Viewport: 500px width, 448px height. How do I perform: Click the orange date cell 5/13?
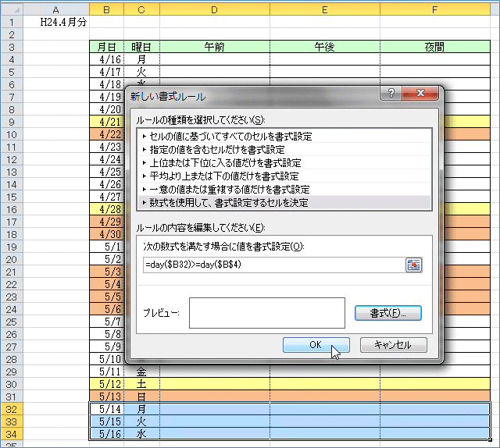tap(106, 396)
